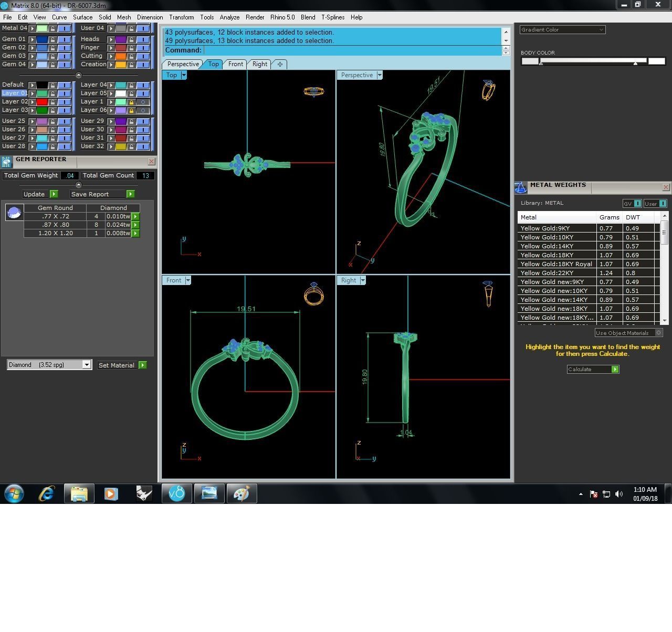Open the T-Splines menu
The image size is (672, 632).
(333, 17)
